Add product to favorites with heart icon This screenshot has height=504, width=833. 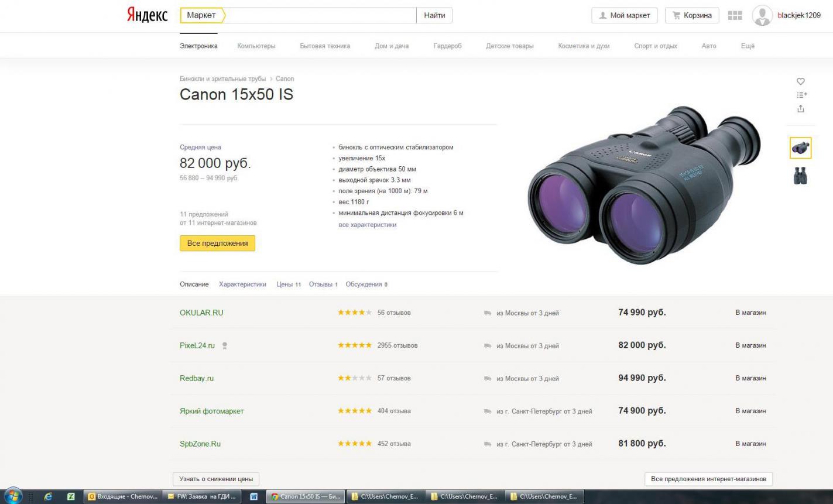[800, 81]
